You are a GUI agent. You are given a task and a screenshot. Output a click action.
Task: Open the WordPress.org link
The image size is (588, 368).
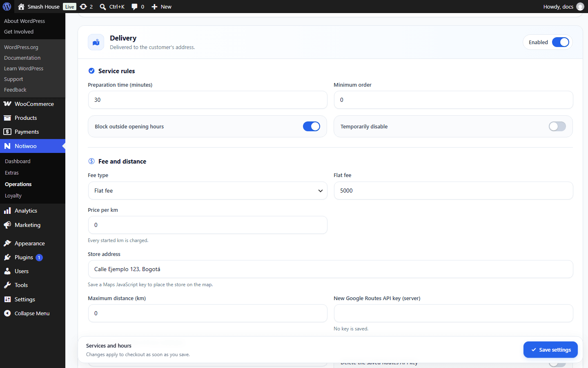tap(21, 47)
